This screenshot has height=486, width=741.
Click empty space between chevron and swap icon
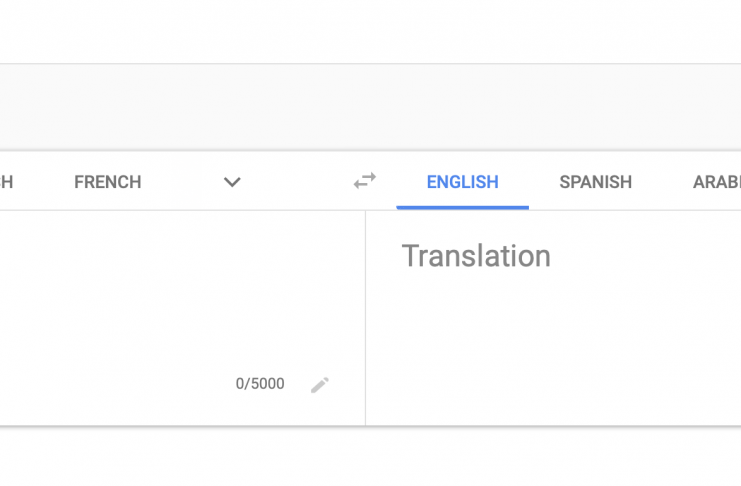(298, 182)
